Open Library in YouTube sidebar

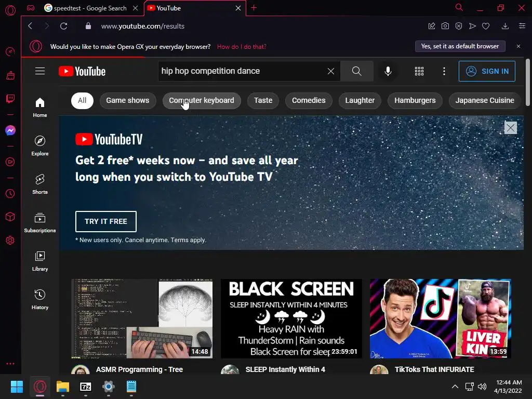point(40,261)
